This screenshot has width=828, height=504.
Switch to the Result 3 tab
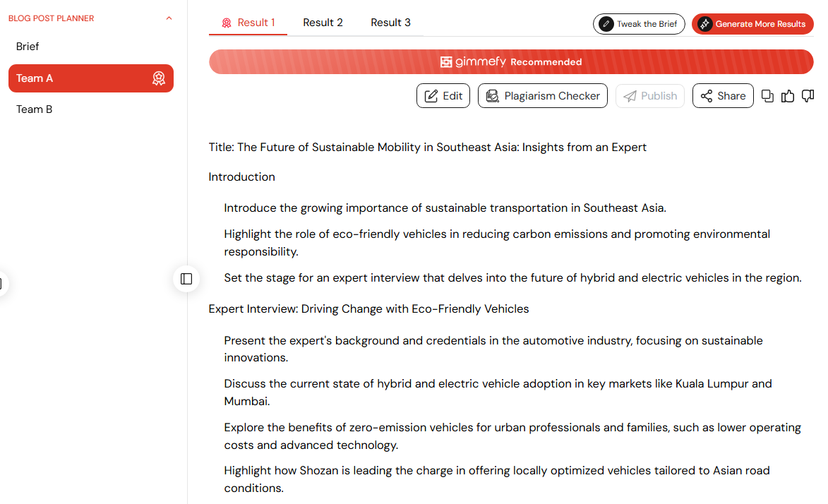click(x=390, y=23)
